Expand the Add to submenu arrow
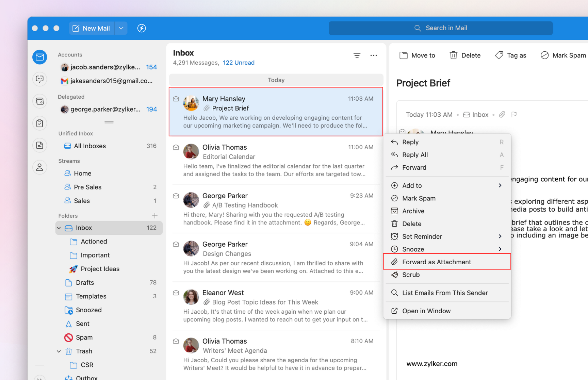Screen dimensions: 588x380 point(500,185)
